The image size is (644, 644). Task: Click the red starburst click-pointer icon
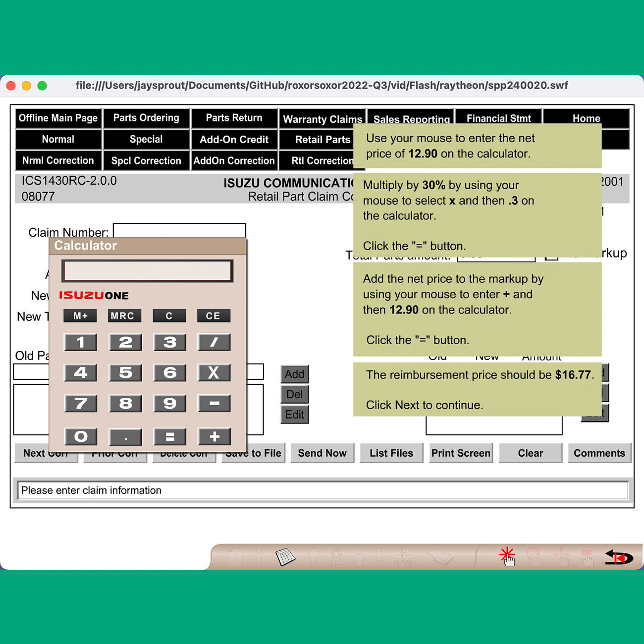[507, 556]
